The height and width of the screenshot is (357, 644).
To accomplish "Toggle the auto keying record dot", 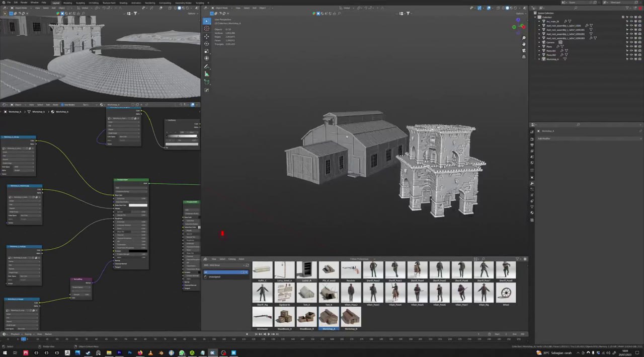I will (247, 334).
